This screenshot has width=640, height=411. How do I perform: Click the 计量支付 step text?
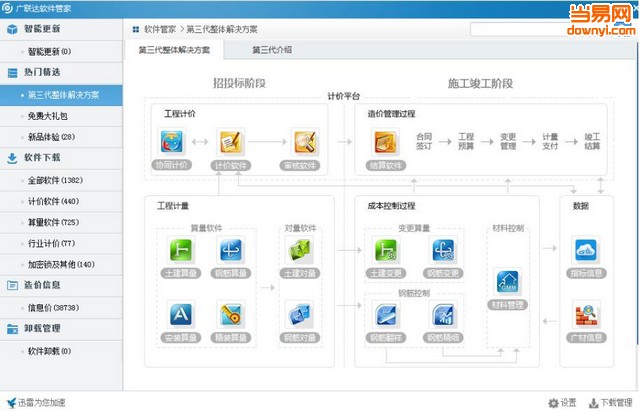(550, 141)
